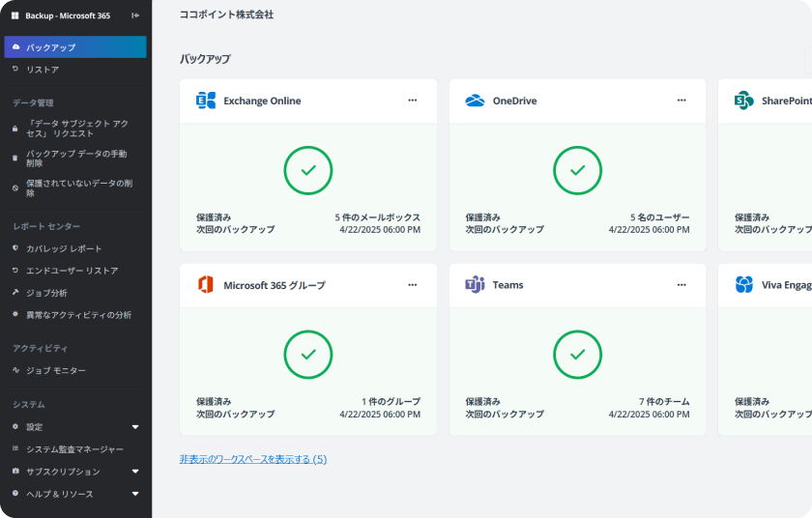Click the Teams logo icon

[475, 285]
